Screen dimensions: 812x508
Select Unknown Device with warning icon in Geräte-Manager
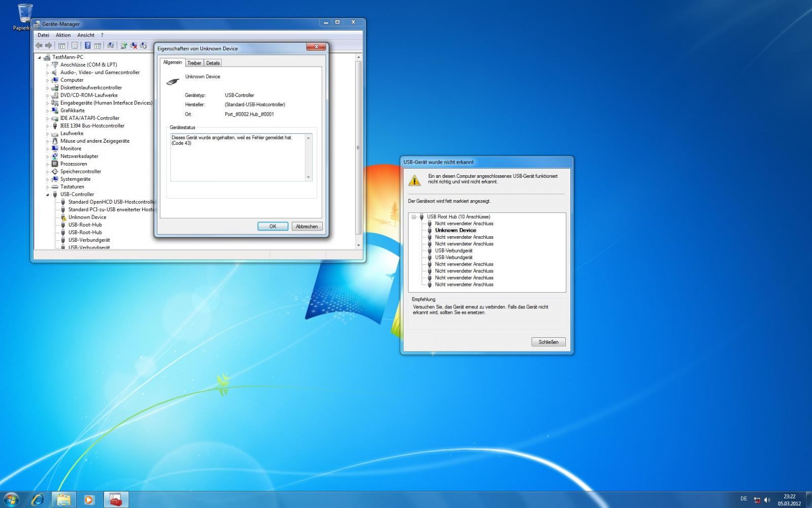pyautogui.click(x=87, y=217)
